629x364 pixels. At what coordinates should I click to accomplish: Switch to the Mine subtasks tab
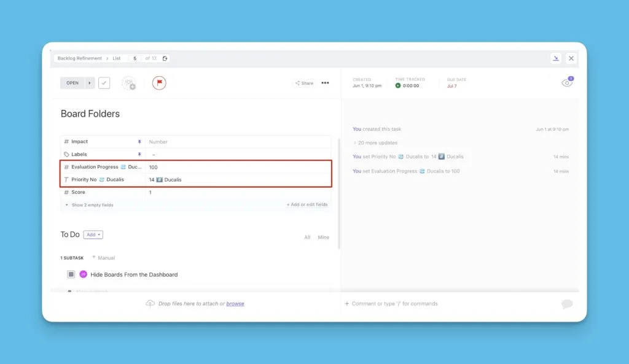click(x=324, y=237)
